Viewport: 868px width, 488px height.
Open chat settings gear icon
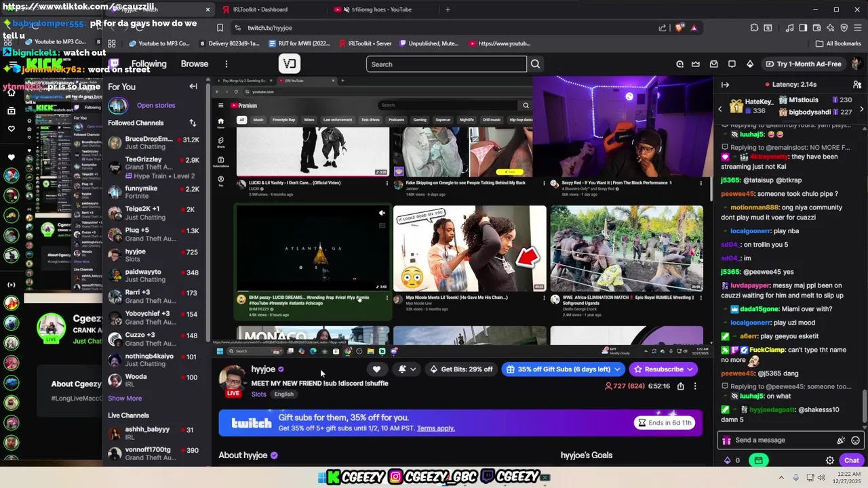(829, 460)
